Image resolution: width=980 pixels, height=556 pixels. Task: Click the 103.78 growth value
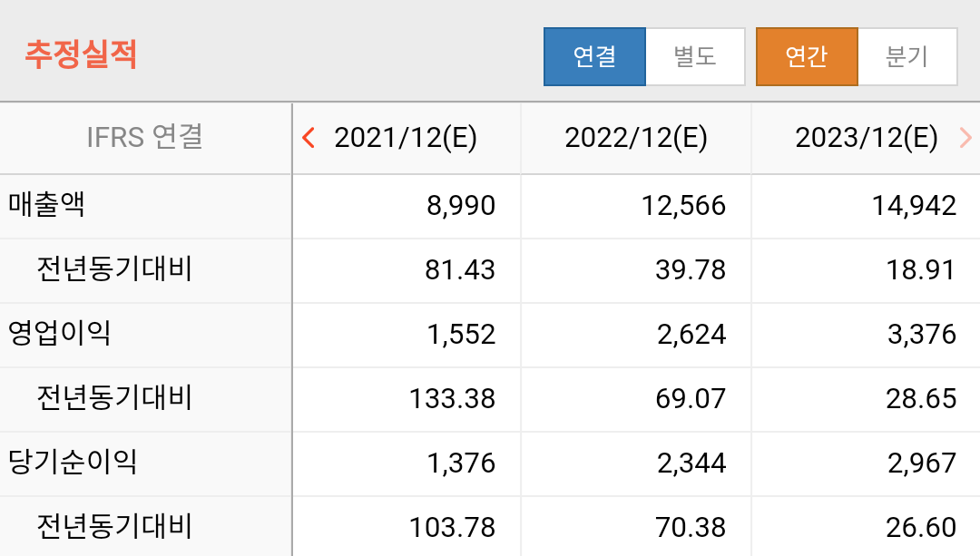click(453, 527)
